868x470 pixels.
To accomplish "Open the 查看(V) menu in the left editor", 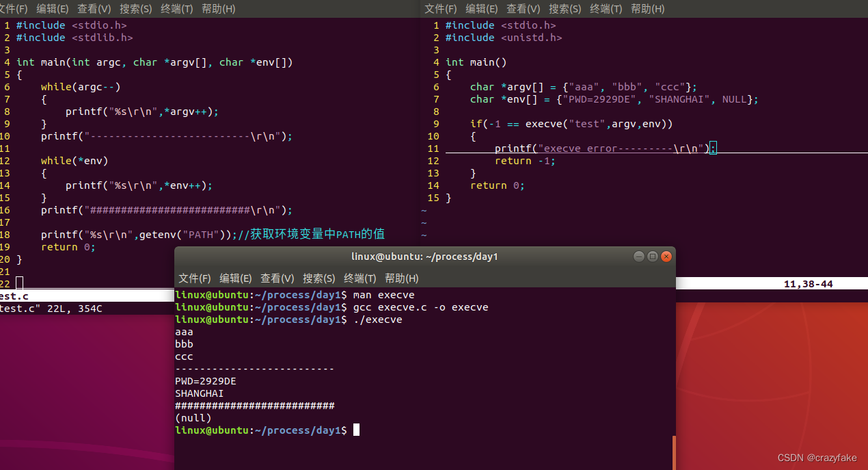I will 94,9.
